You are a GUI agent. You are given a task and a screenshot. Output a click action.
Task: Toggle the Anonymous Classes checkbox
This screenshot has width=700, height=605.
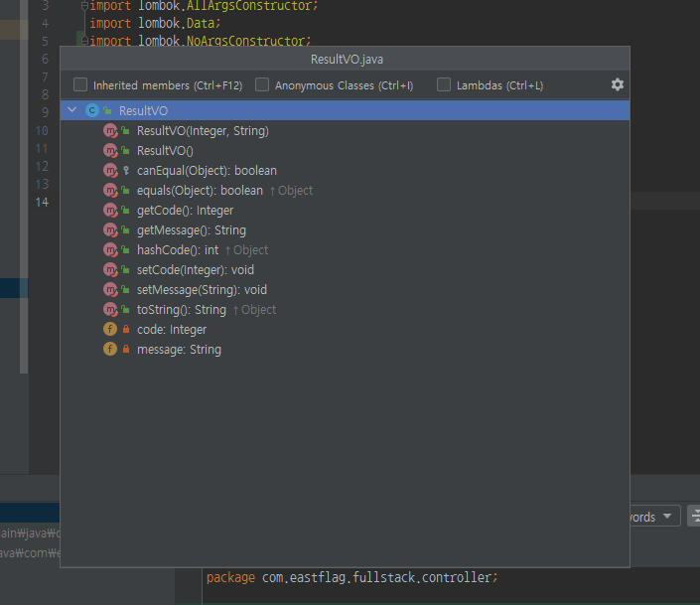[262, 85]
